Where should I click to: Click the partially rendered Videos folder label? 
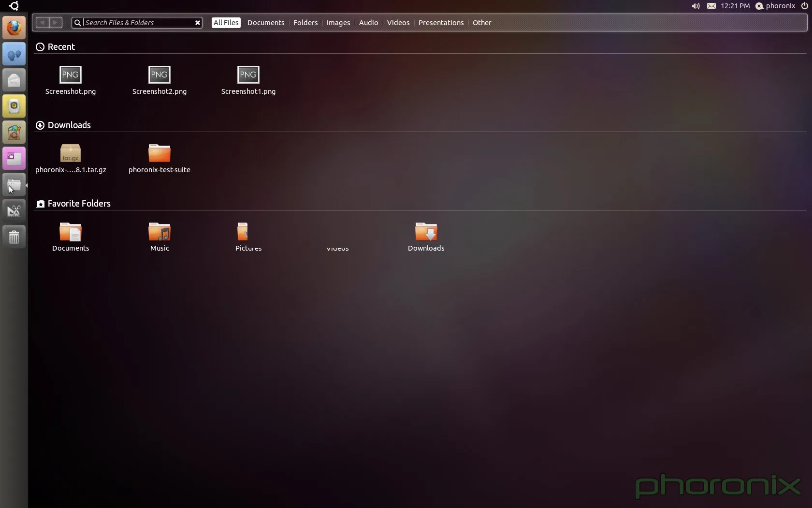[x=337, y=249]
